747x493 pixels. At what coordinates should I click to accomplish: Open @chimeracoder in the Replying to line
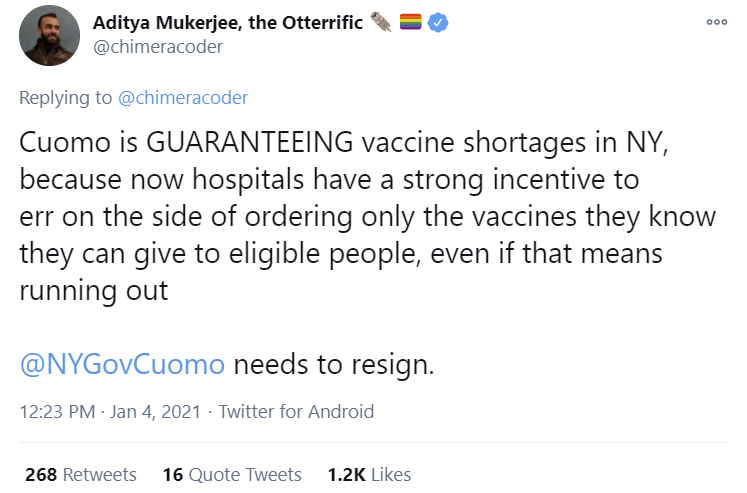pos(183,97)
